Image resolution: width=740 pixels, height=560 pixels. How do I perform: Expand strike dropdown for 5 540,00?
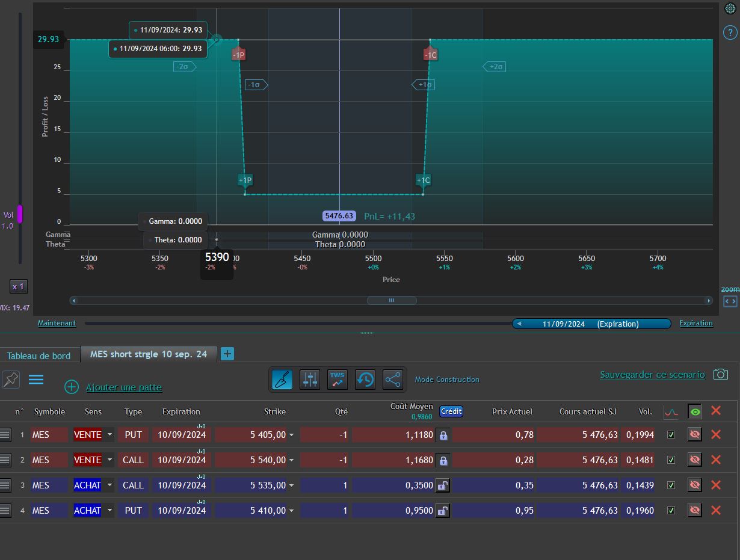click(x=292, y=460)
